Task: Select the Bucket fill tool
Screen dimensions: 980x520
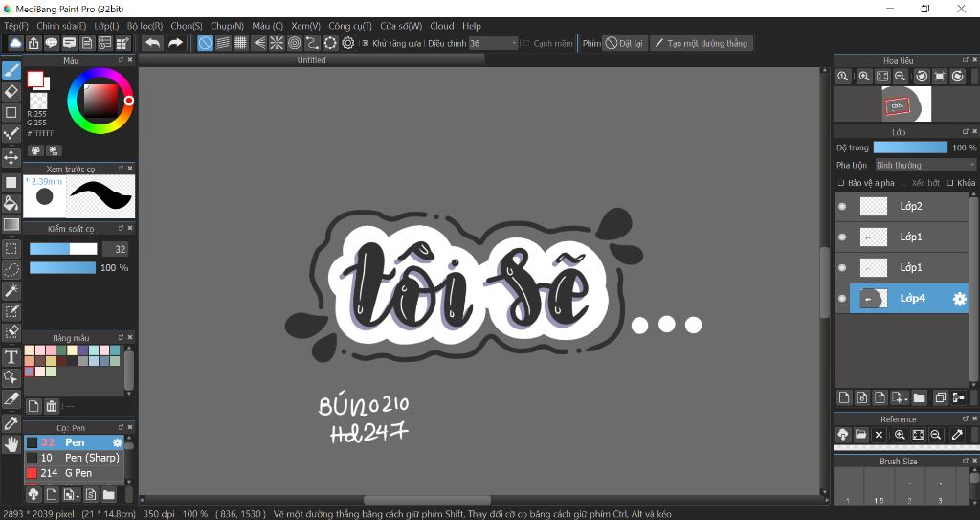Action: click(11, 203)
